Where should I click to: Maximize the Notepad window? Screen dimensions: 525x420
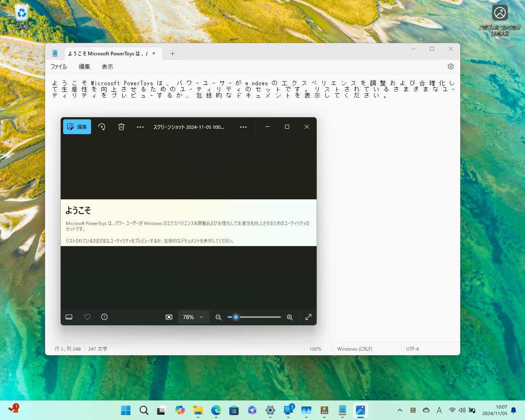pyautogui.click(x=432, y=49)
